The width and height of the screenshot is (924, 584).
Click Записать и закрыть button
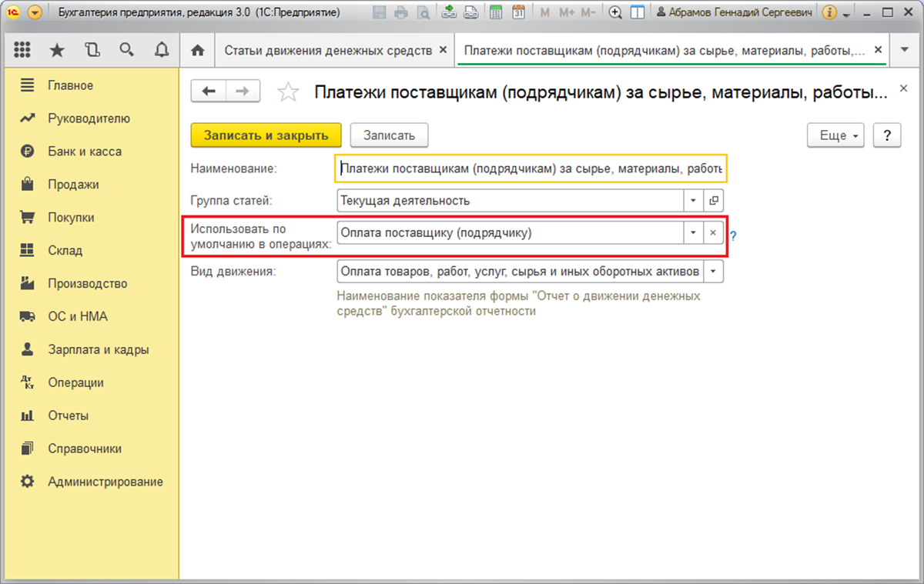pyautogui.click(x=266, y=135)
